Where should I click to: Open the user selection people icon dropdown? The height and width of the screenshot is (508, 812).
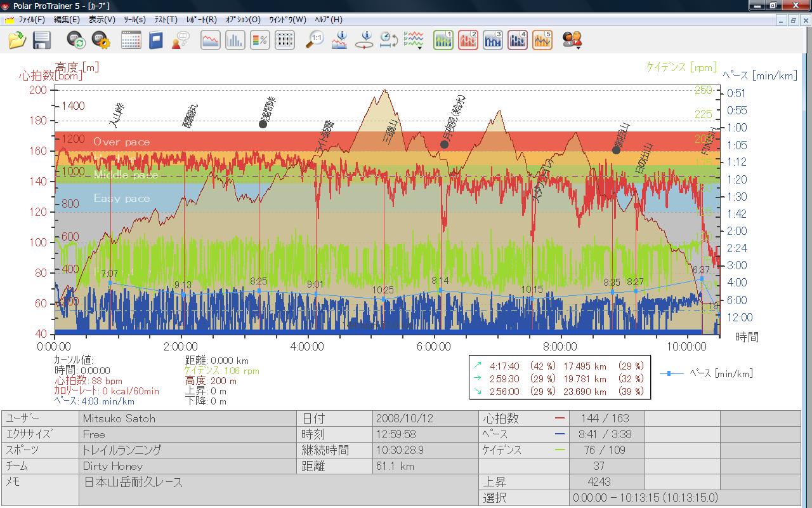click(572, 41)
